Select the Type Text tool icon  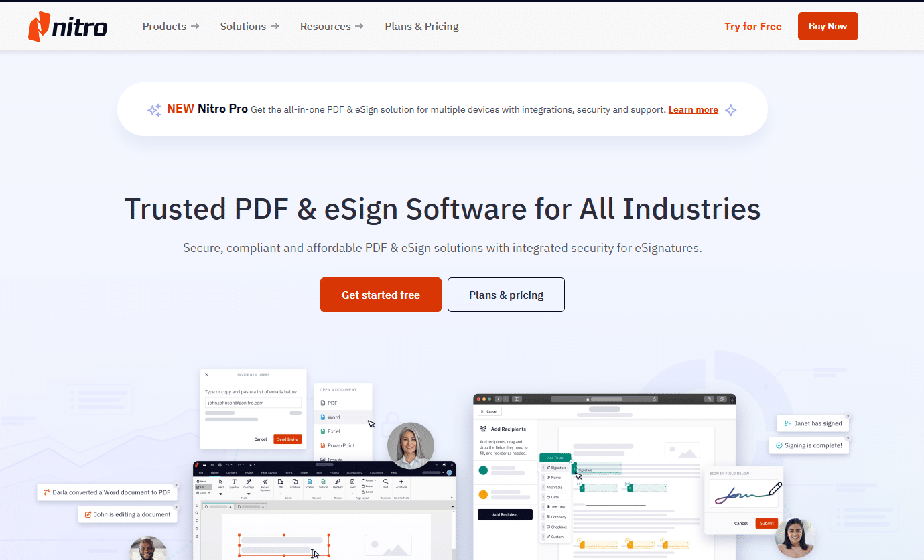(x=234, y=481)
